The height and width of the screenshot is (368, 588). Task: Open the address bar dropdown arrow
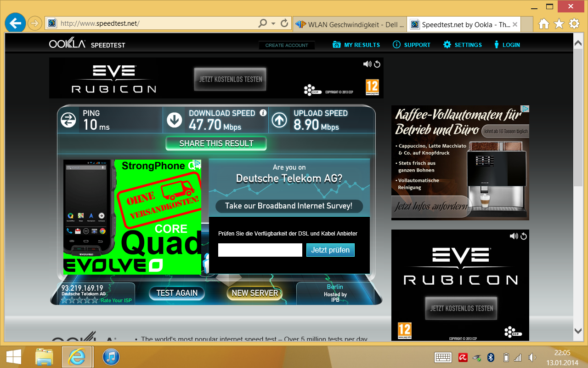click(x=273, y=23)
